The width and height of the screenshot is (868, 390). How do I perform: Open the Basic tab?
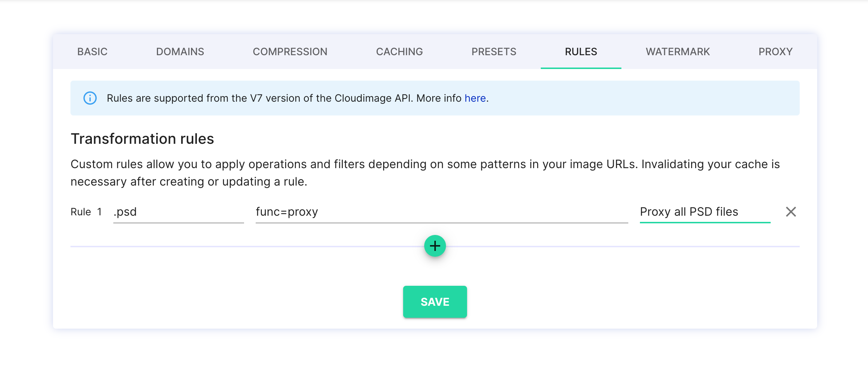tap(92, 52)
